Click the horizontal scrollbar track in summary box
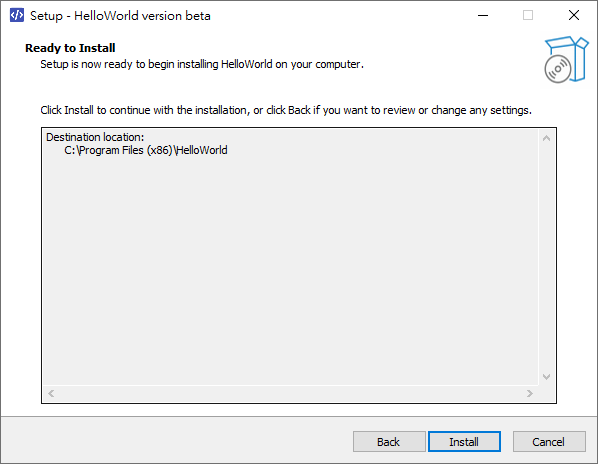The height and width of the screenshot is (464, 598). (290, 393)
